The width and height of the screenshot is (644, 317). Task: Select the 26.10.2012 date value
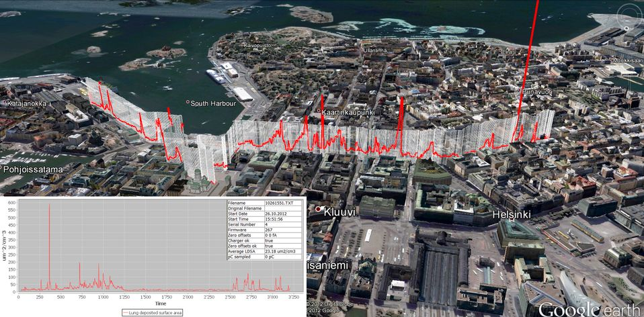[x=276, y=214]
